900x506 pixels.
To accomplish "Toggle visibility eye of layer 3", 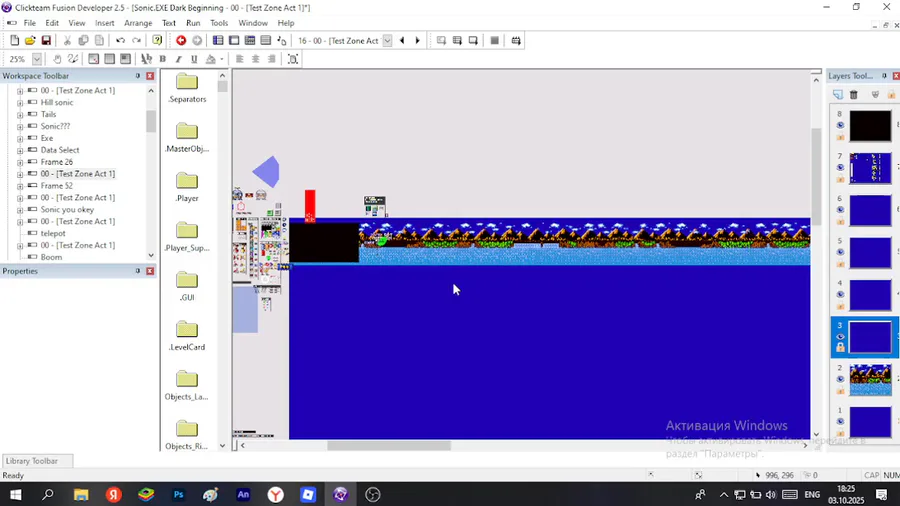I will [840, 337].
